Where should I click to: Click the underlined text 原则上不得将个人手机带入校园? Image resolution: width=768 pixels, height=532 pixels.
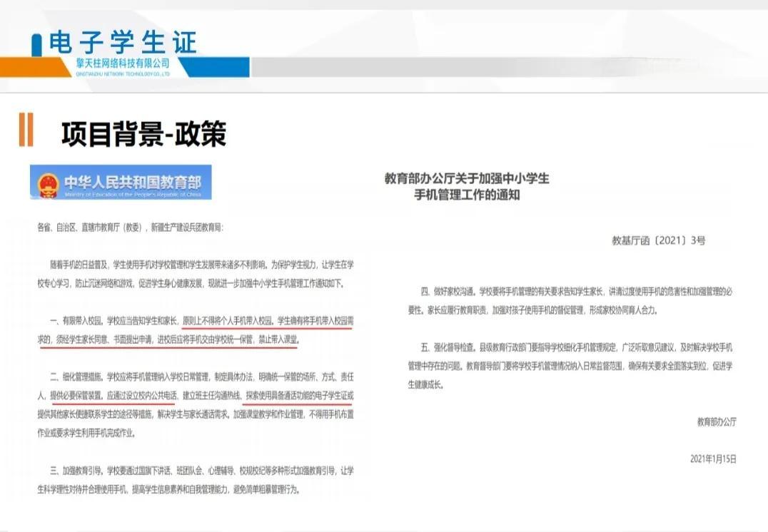click(227, 322)
